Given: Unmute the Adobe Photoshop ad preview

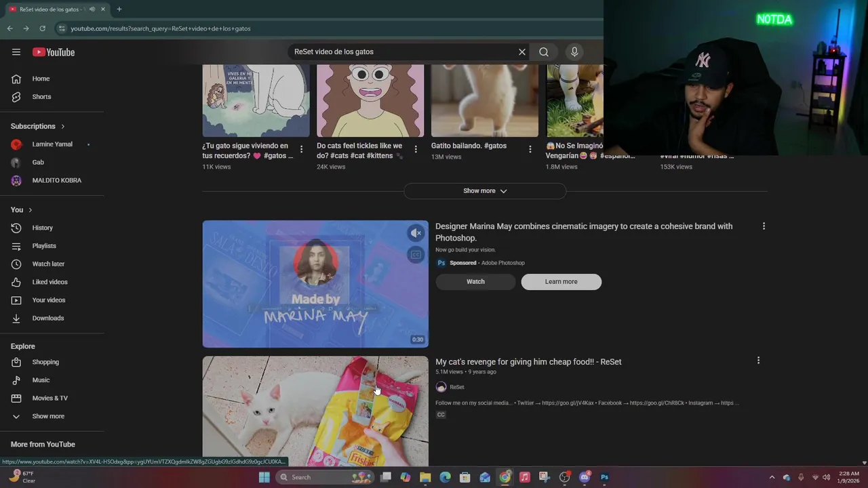Looking at the screenshot, I should tap(416, 233).
